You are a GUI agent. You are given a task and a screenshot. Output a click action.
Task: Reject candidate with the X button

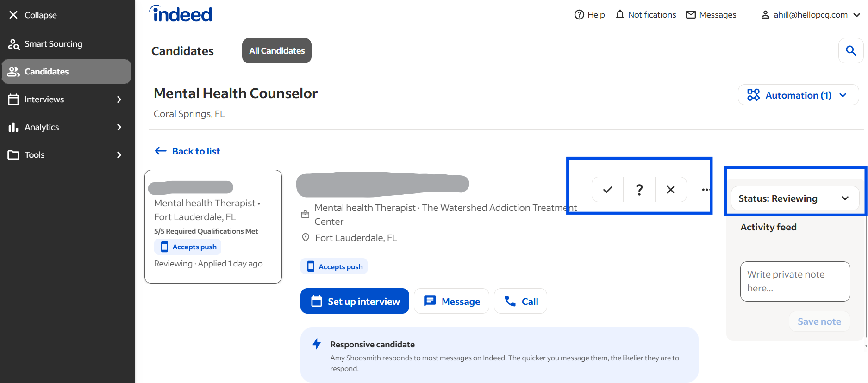click(x=671, y=190)
